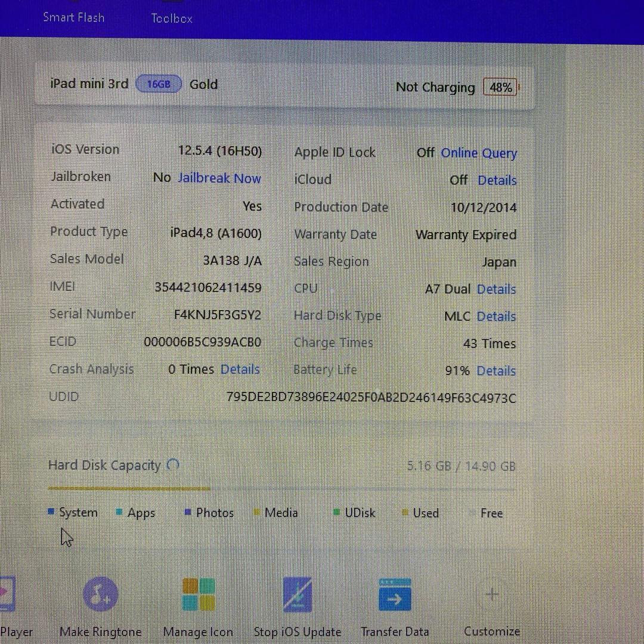This screenshot has height=644, width=644.
Task: Click the iOS version 12.5.4 (16H50)
Action: 219,151
